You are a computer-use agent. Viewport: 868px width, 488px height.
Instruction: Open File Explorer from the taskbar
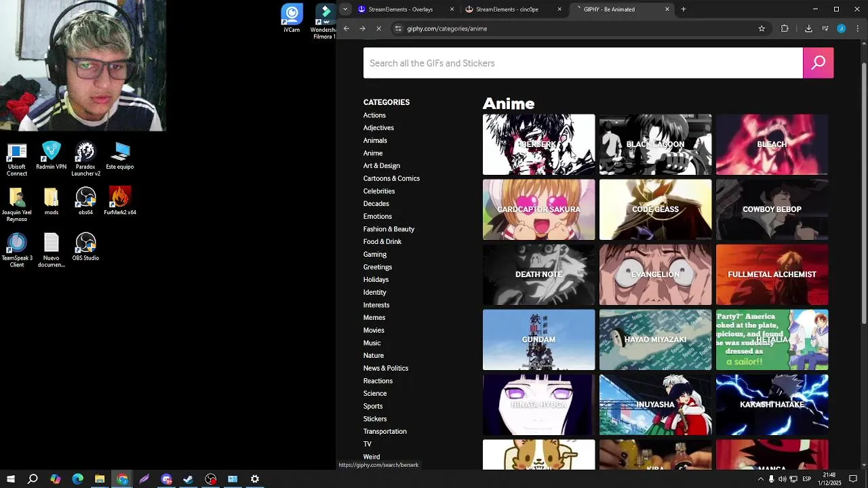100,479
